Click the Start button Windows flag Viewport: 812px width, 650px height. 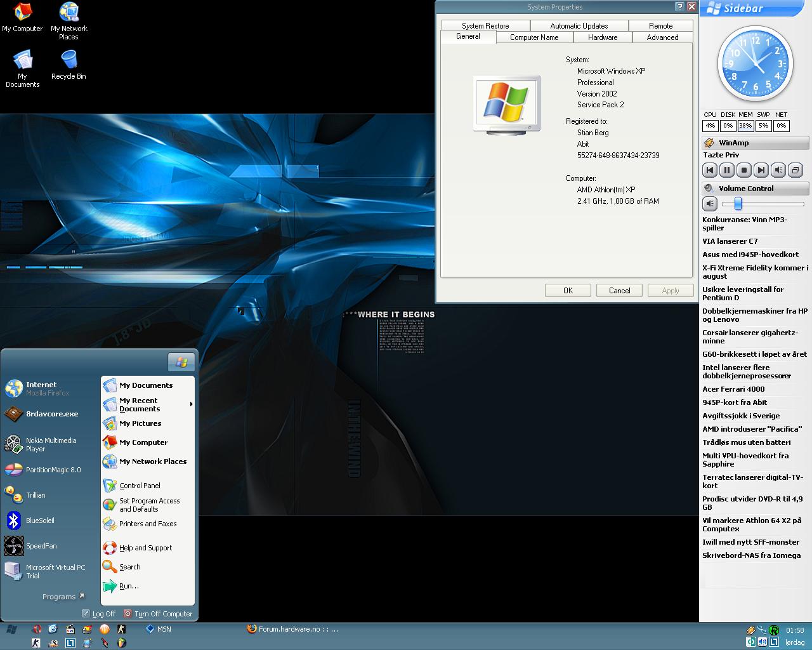pos(11,629)
